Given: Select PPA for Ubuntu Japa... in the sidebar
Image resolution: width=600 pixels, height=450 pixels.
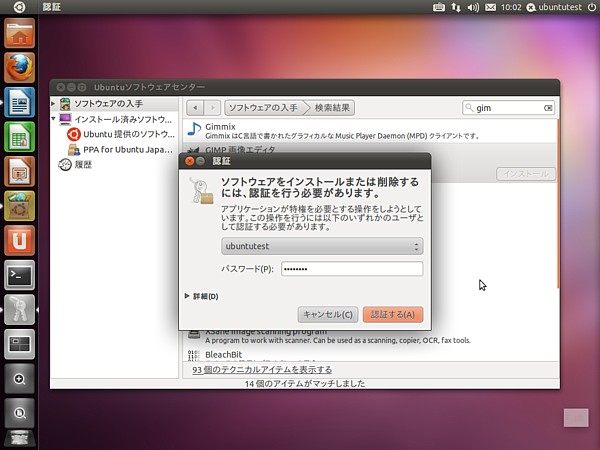Looking at the screenshot, I should pos(121,150).
